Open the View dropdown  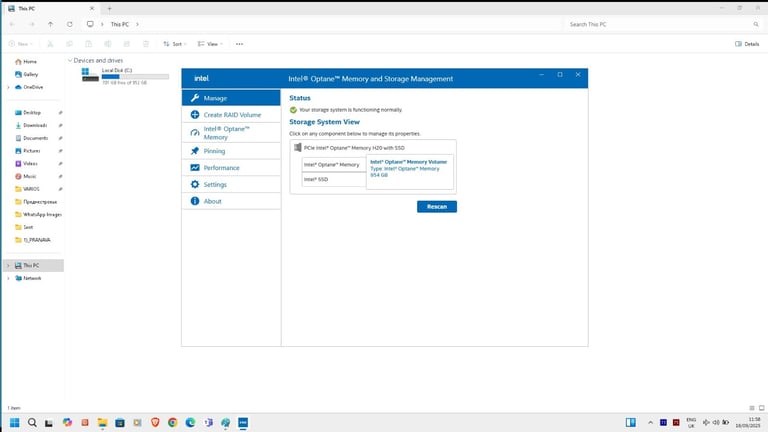pyautogui.click(x=210, y=44)
